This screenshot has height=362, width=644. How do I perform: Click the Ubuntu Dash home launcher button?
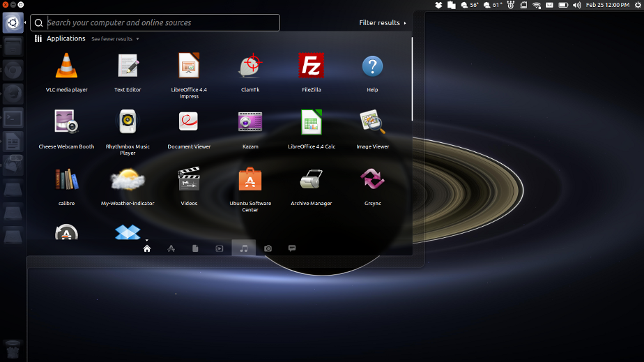click(x=13, y=22)
